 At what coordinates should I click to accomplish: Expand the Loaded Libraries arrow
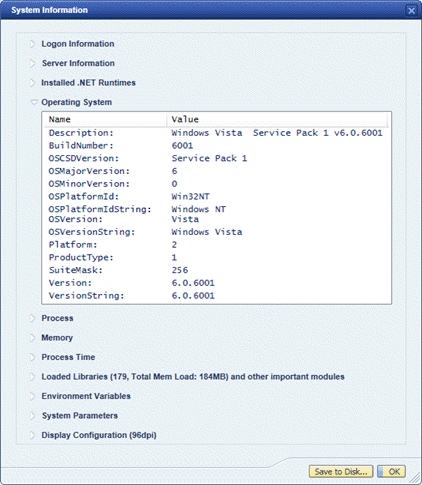click(32, 377)
